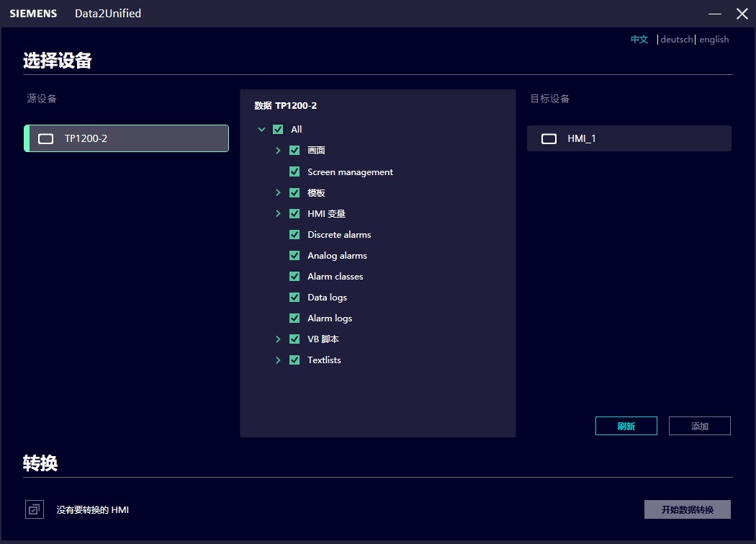Close the Data2Unified window
The width and height of the screenshot is (756, 544).
coord(742,14)
